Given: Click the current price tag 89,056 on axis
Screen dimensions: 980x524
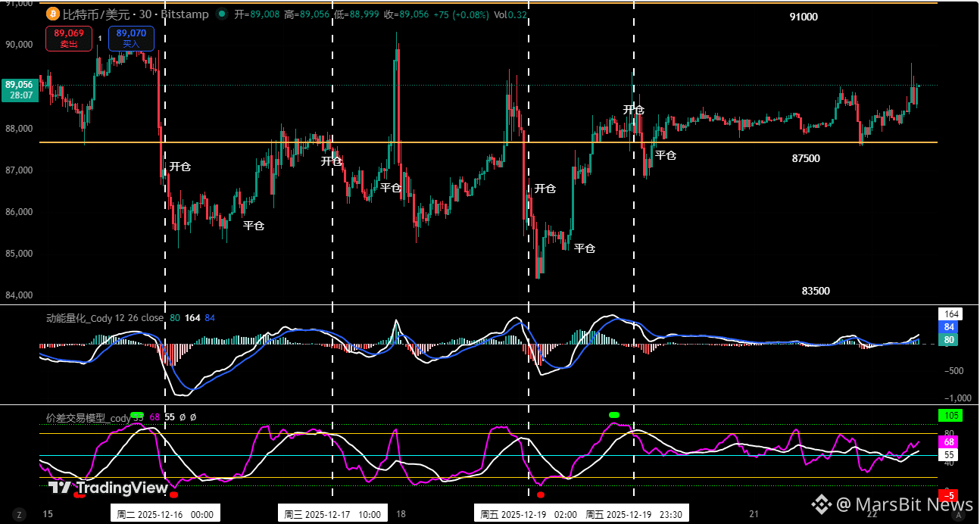Looking at the screenshot, I should pyautogui.click(x=19, y=90).
